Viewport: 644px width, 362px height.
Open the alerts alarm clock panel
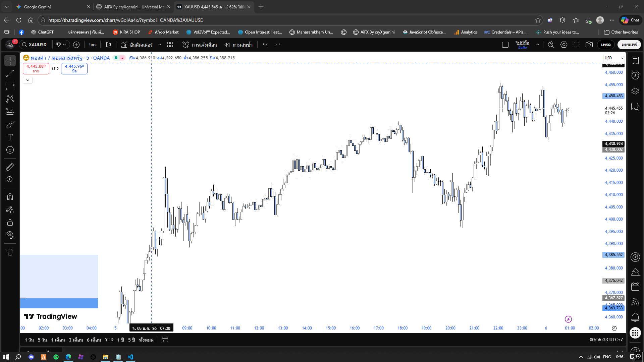click(635, 75)
